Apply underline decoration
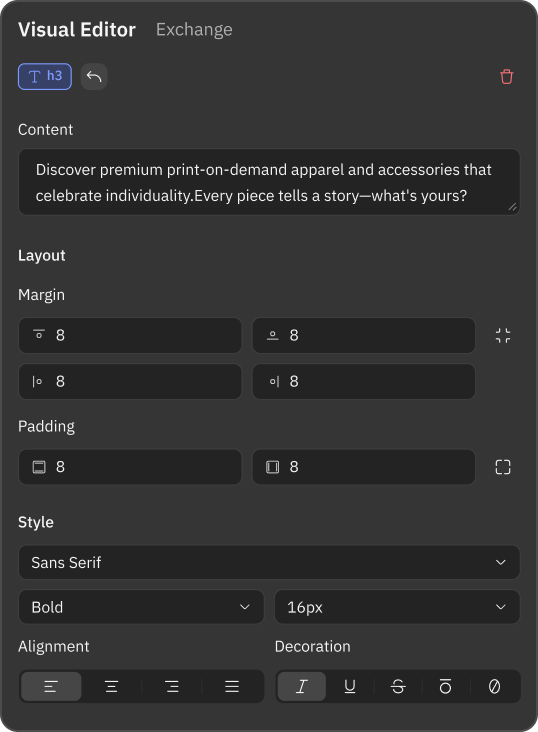 point(350,686)
